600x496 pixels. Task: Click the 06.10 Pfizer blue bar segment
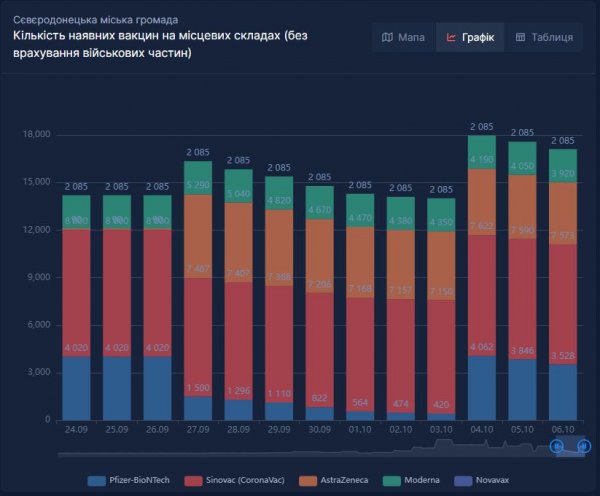click(x=563, y=392)
